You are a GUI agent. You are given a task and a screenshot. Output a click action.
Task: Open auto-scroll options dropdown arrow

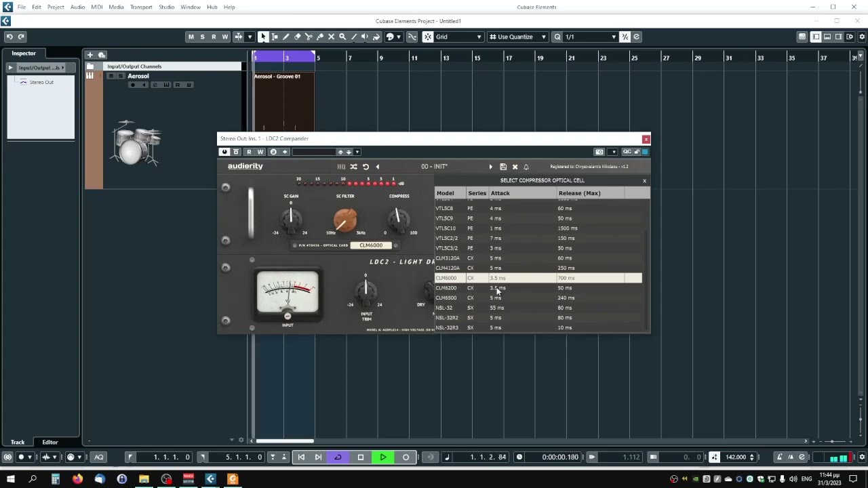(x=250, y=37)
